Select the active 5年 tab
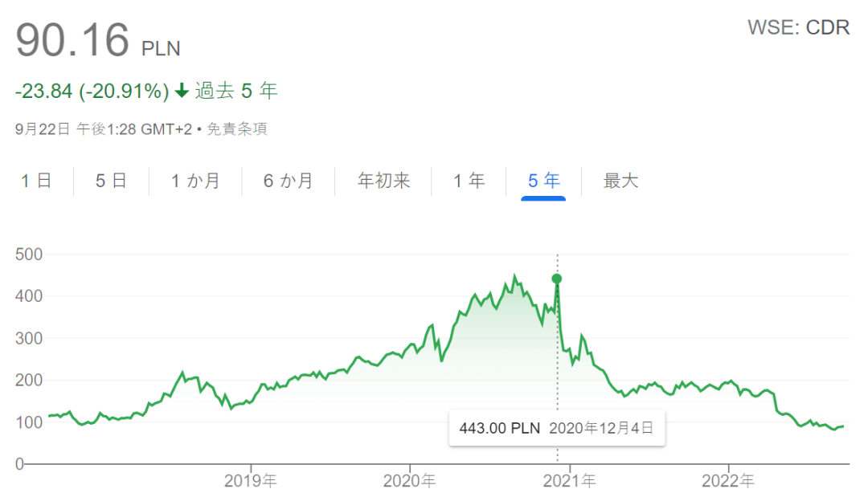Image resolution: width=868 pixels, height=497 pixels. pyautogui.click(x=543, y=181)
